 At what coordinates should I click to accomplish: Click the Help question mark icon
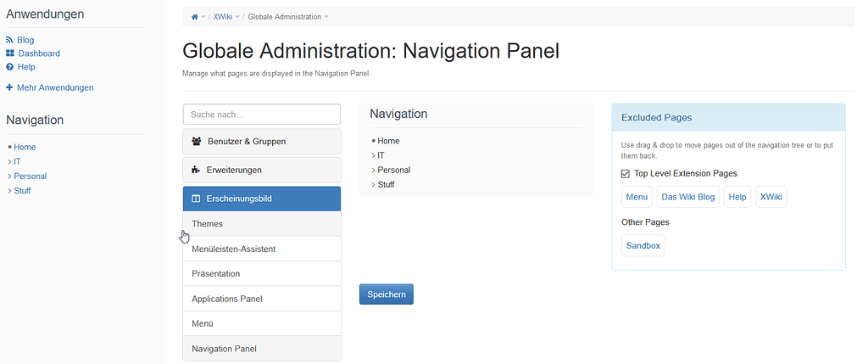(x=9, y=66)
